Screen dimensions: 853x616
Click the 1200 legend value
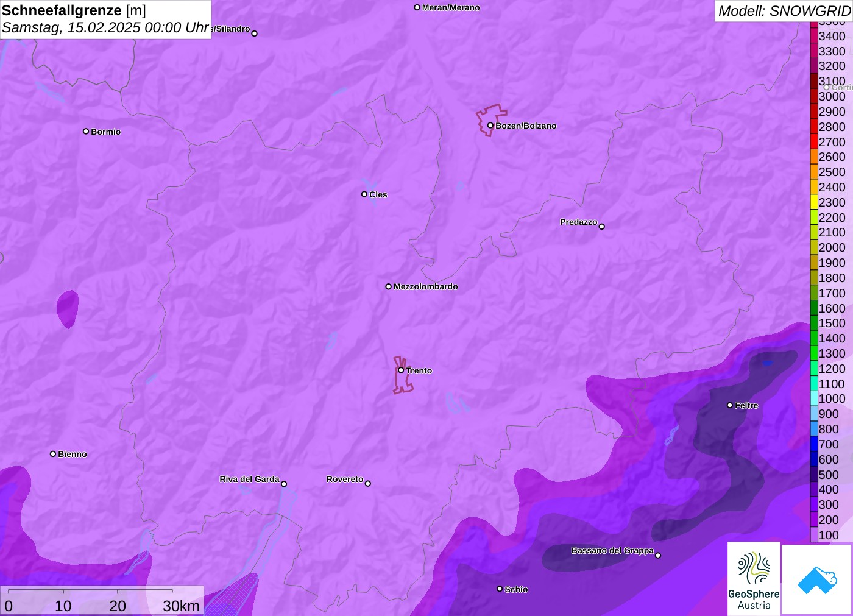coord(832,369)
